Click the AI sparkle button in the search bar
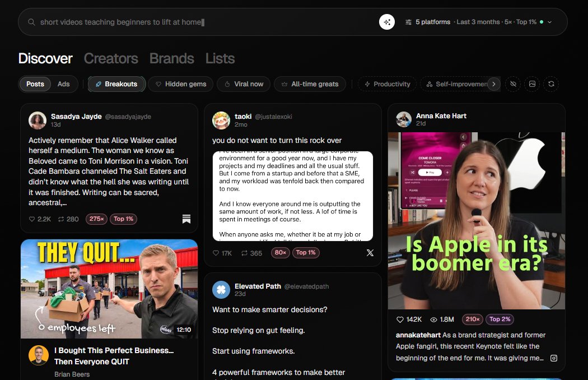This screenshot has height=380, width=588. click(x=386, y=22)
